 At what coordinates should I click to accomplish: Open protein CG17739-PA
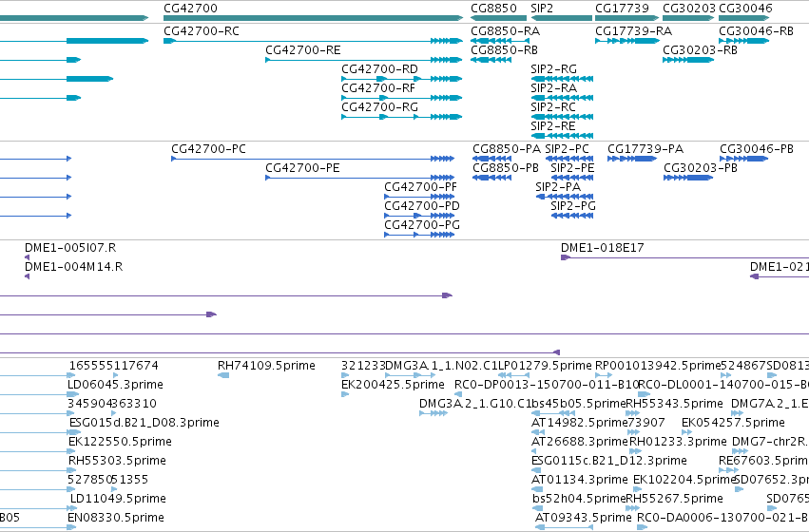click(632, 159)
